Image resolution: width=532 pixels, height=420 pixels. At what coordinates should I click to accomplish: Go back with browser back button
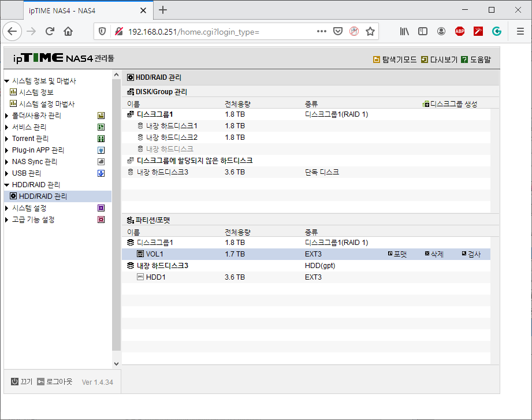[12, 32]
